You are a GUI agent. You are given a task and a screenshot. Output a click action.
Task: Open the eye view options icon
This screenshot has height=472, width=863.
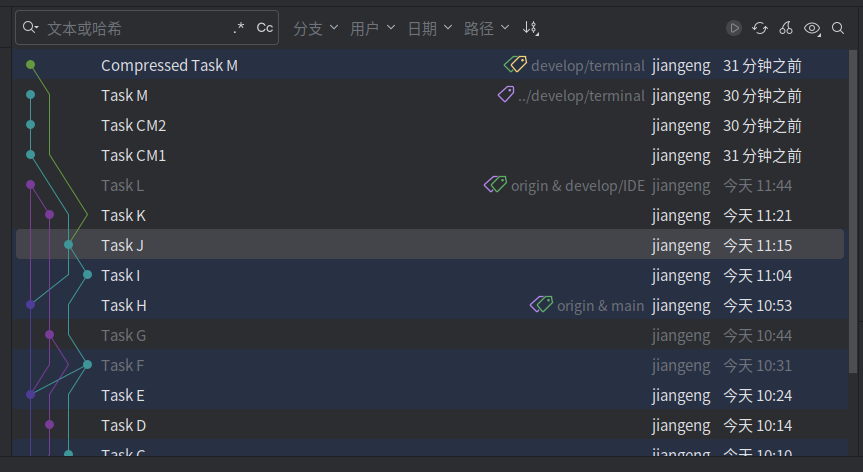pyautogui.click(x=812, y=28)
